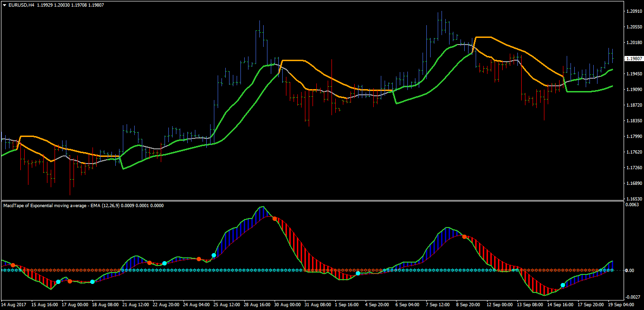Click the orange dot above 24 Aug 04:00

199,259
